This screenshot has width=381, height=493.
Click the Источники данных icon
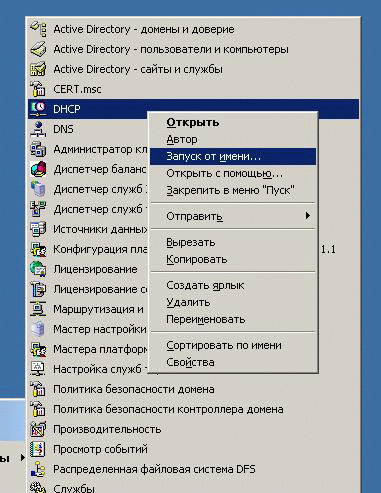coord(38,229)
